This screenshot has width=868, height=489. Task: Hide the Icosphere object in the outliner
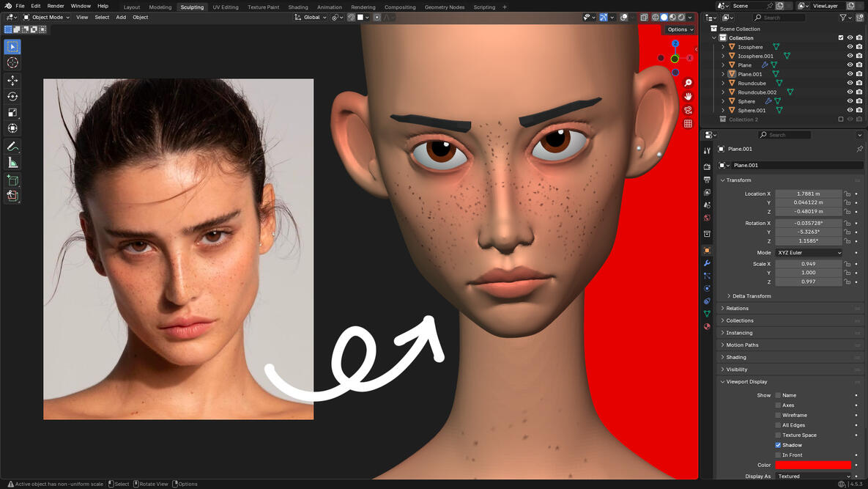click(x=850, y=46)
